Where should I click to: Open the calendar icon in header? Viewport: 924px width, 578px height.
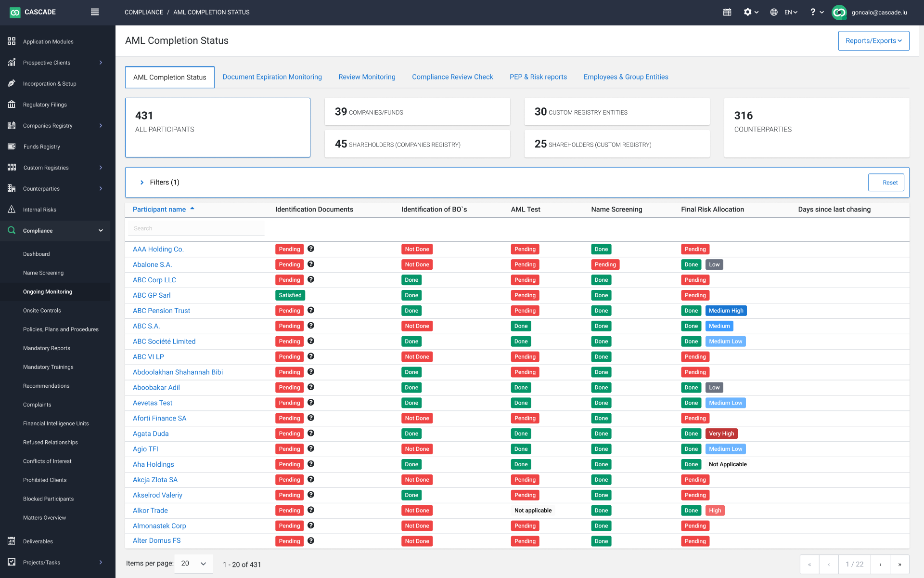click(x=727, y=12)
